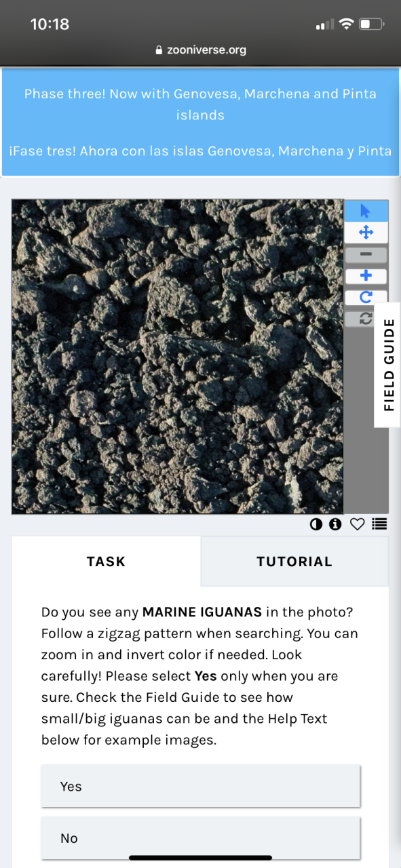Add subject to a collection
The height and width of the screenshot is (868, 401).
(x=379, y=524)
